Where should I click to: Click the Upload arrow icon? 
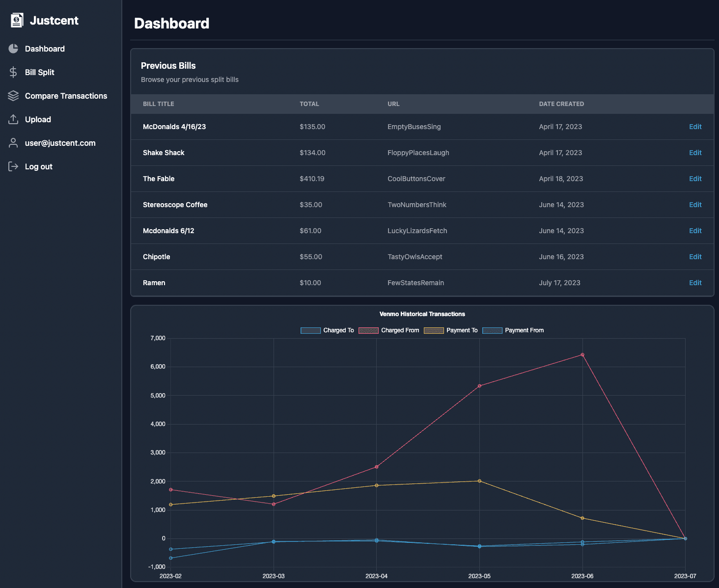point(13,119)
